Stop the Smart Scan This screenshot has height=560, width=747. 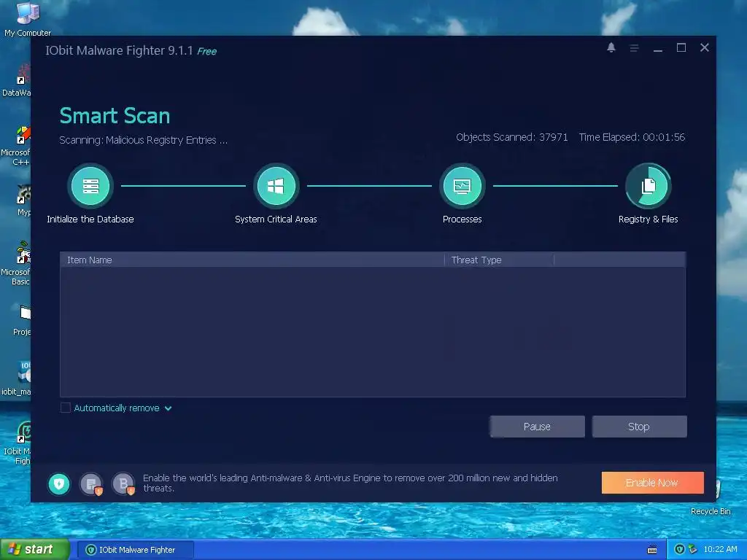[639, 427]
